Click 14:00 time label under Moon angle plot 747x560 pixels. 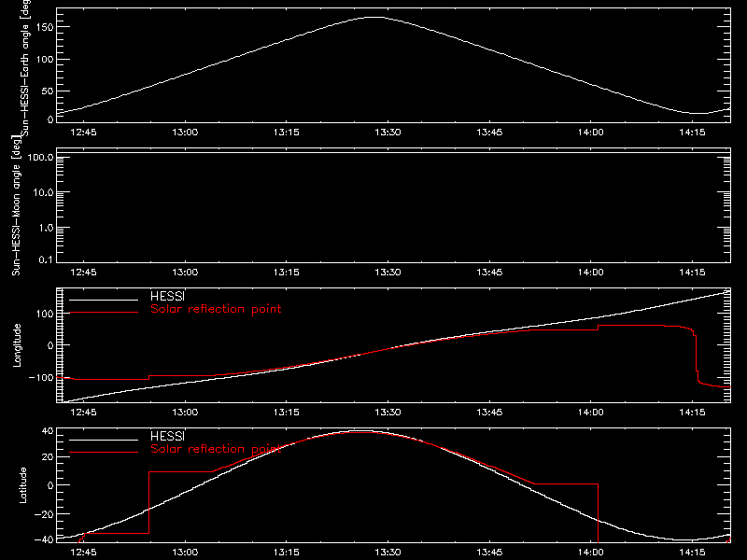591,272
